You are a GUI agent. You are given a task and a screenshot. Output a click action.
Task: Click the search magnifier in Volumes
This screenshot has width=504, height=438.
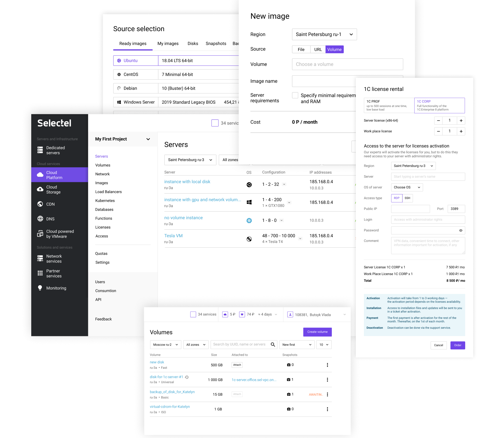(273, 345)
